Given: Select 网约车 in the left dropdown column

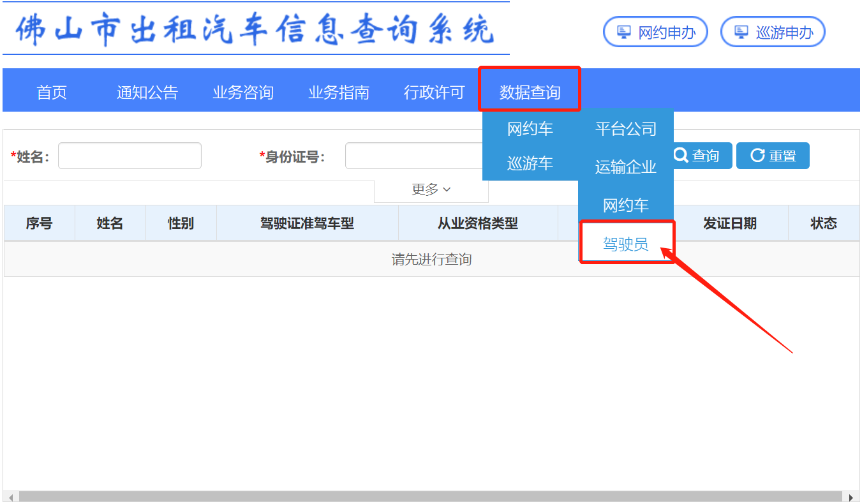Looking at the screenshot, I should pos(530,129).
